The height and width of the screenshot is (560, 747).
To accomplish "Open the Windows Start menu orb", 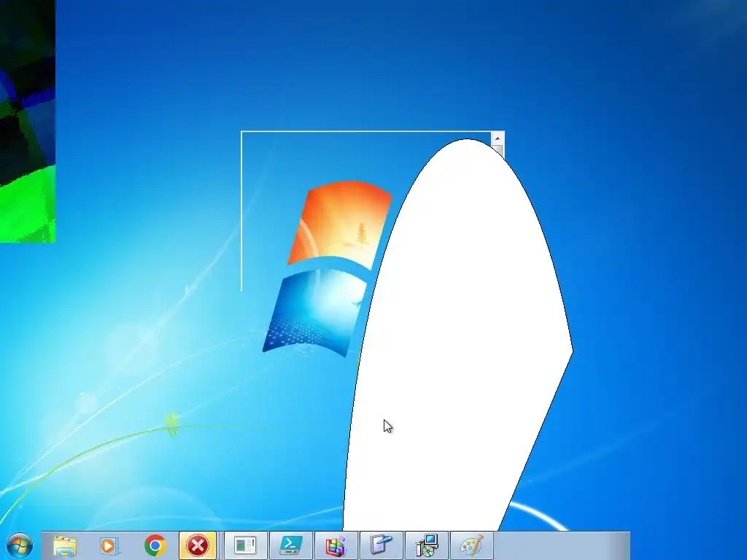I will pos(20,545).
